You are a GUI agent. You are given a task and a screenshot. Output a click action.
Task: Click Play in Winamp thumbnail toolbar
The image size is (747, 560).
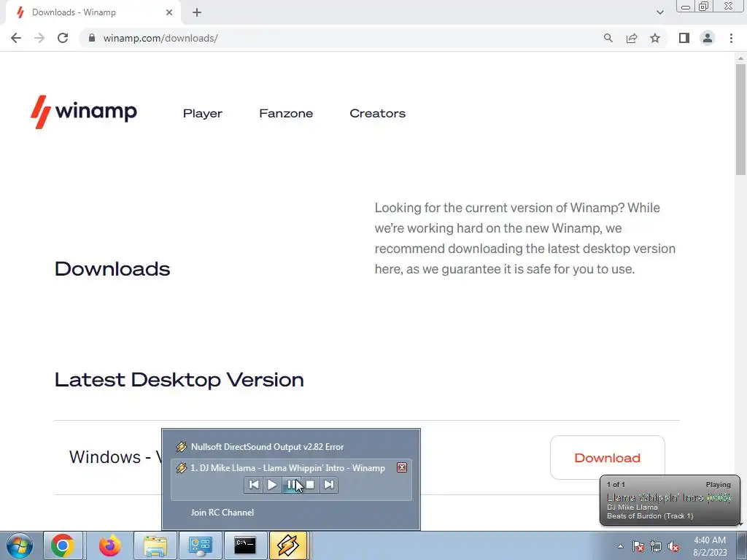pyautogui.click(x=272, y=485)
